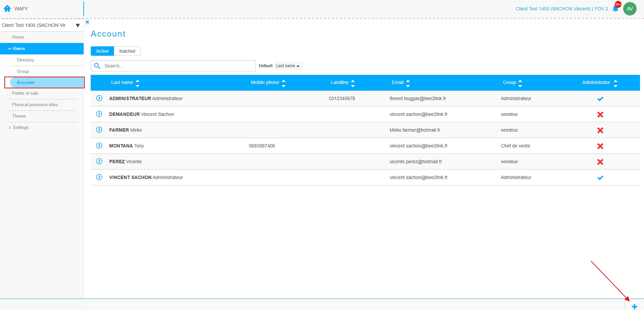Screen dimensions: 644x310
Task: Click administrator red cross for PEREZ row
Action: click(x=600, y=162)
